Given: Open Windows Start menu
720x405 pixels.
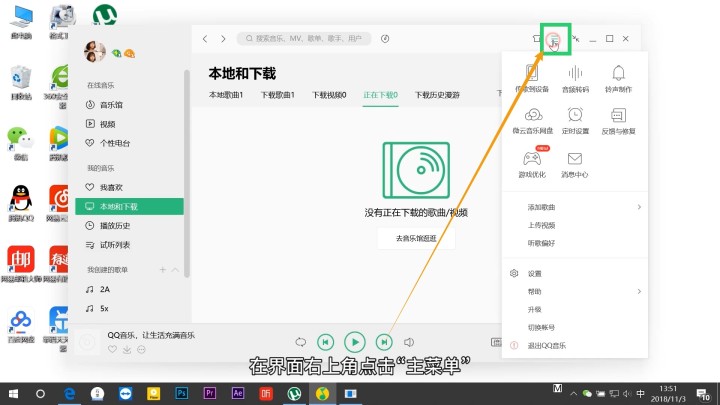Looking at the screenshot, I should (x=13, y=394).
